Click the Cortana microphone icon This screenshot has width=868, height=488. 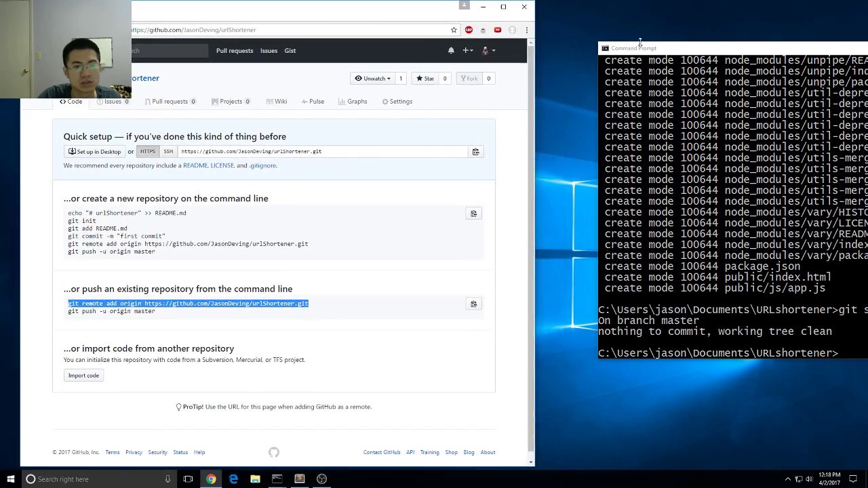tap(167, 479)
